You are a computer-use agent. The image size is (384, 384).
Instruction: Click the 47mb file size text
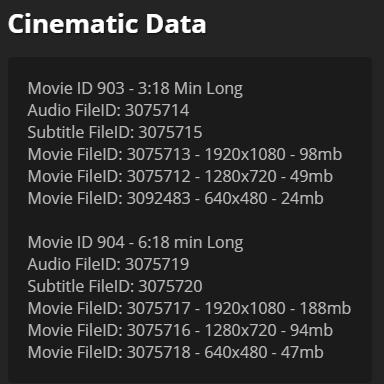tap(302, 352)
